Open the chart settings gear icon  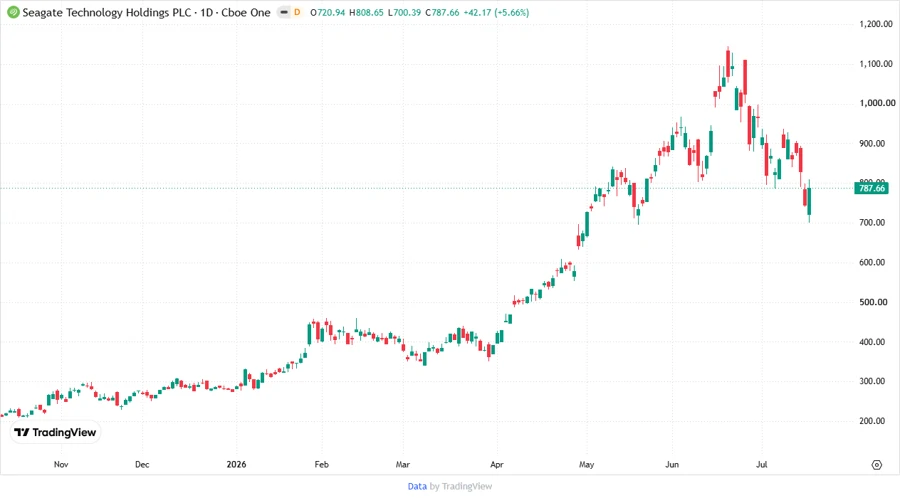[x=876, y=465]
